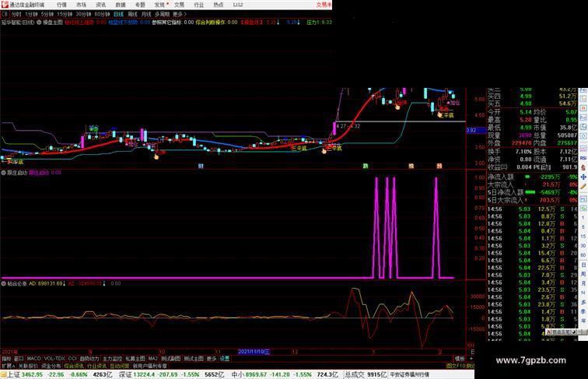Select the 私募主图 indicator tab
The height and width of the screenshot is (379, 588).
point(135,359)
